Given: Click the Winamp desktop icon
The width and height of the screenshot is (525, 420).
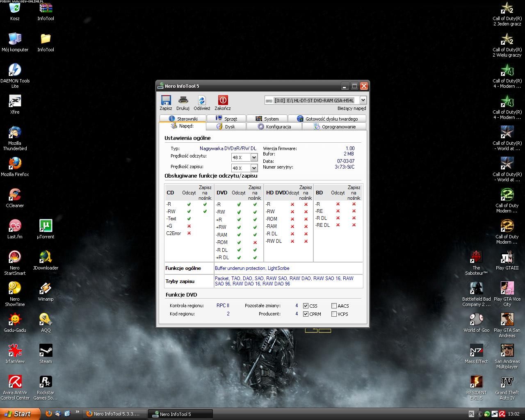Looking at the screenshot, I should (46, 288).
